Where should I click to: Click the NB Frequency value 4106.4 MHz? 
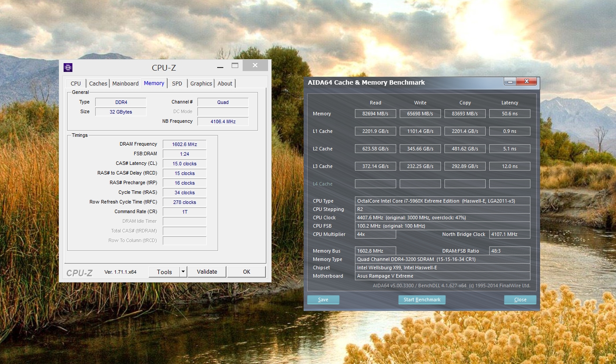click(x=223, y=121)
